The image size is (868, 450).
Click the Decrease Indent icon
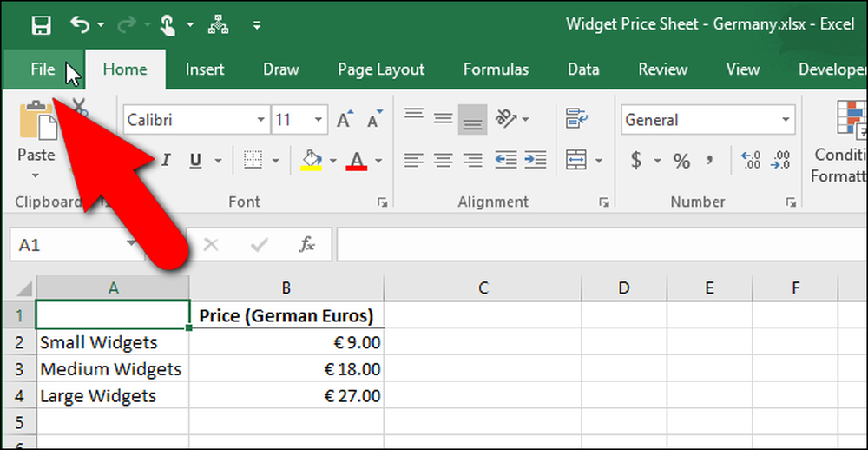coord(506,161)
